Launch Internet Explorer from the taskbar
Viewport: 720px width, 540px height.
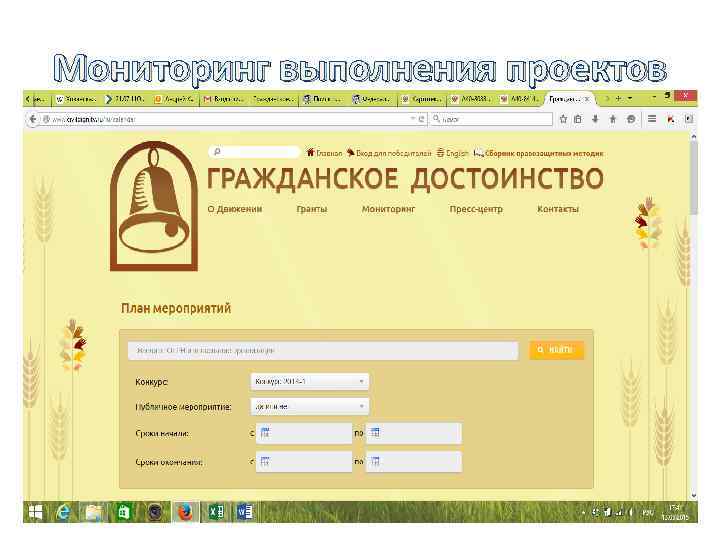click(x=63, y=512)
